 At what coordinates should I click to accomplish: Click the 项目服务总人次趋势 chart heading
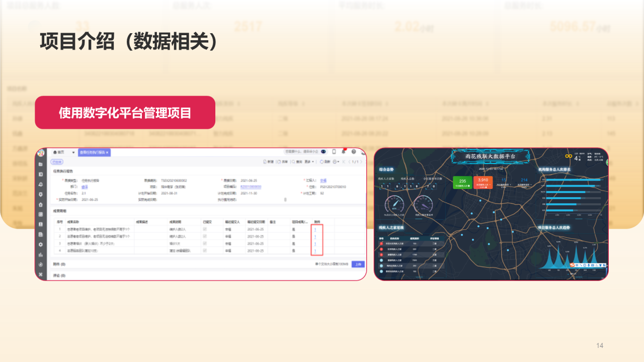point(554,227)
